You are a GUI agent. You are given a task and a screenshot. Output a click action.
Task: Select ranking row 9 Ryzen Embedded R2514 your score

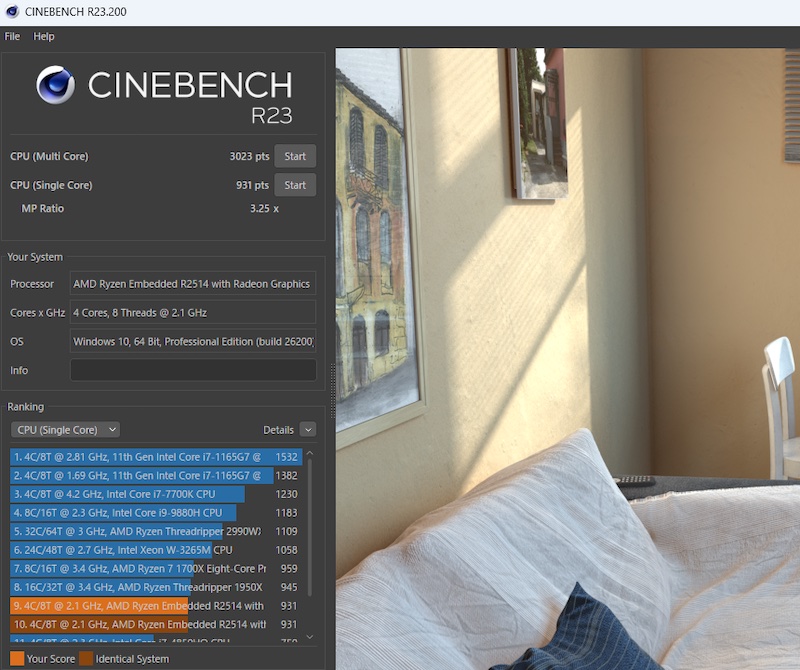(155, 606)
